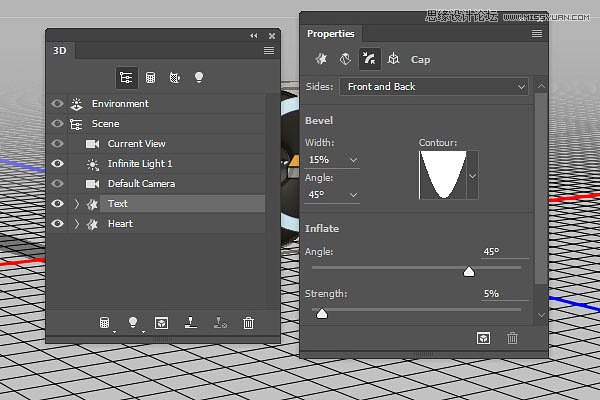Select the Current View row

click(x=156, y=144)
